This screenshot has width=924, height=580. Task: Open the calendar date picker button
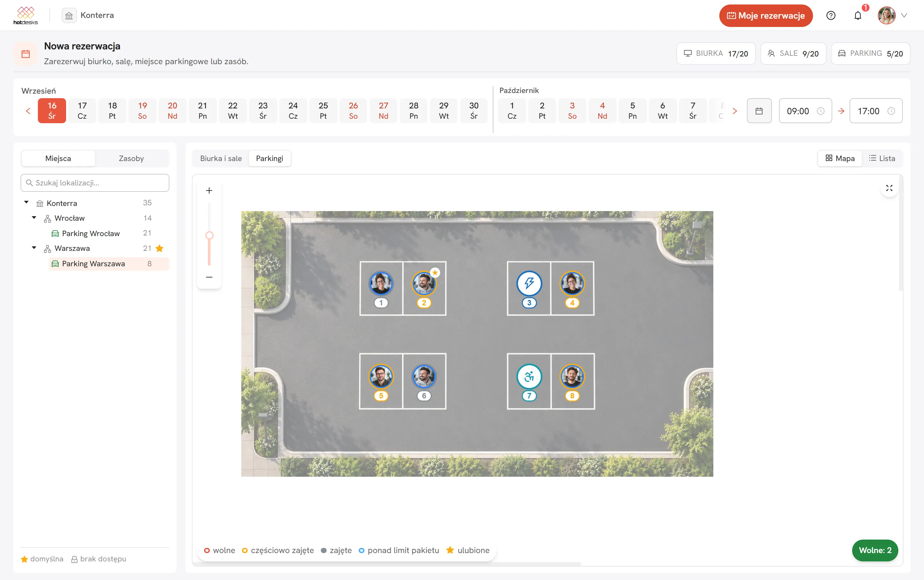[759, 111]
